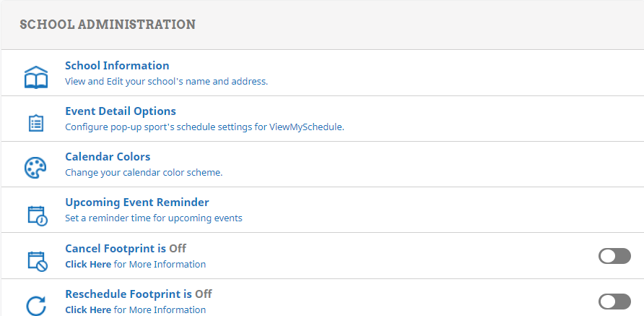The width and height of the screenshot is (644, 316).
Task: Click the Upcoming Event Reminder calendar-clock icon
Action: tap(36, 215)
